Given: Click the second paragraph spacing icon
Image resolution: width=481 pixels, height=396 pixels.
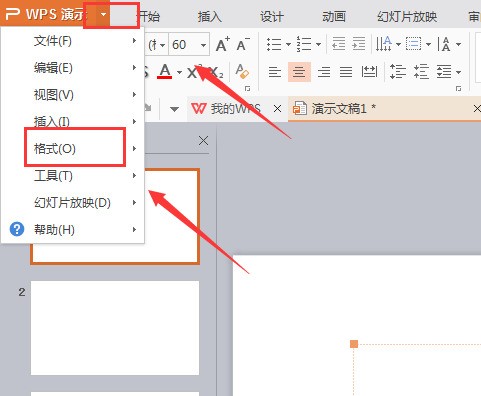Looking at the screenshot, I should (x=421, y=72).
